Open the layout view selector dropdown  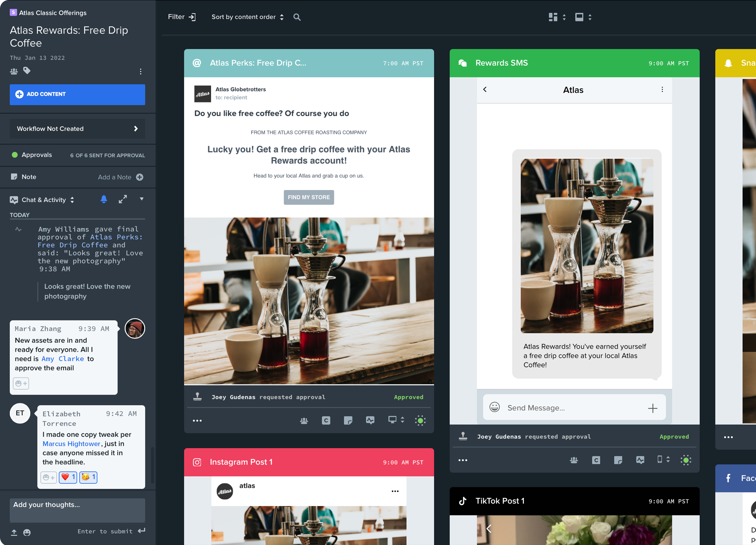point(557,17)
